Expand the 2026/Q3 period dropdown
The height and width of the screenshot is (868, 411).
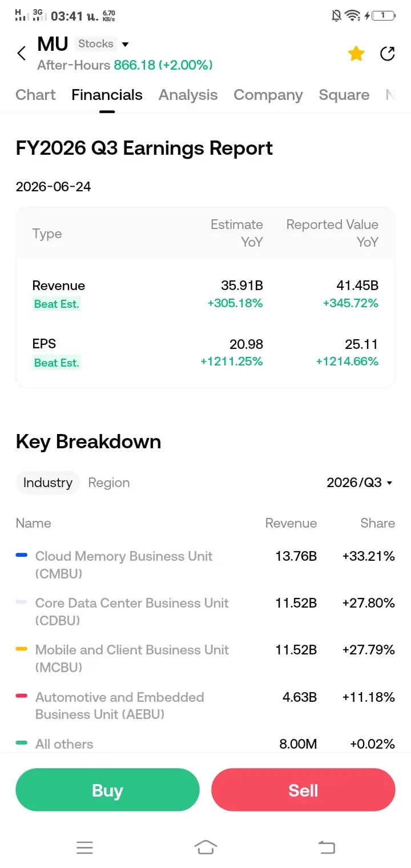tap(360, 483)
